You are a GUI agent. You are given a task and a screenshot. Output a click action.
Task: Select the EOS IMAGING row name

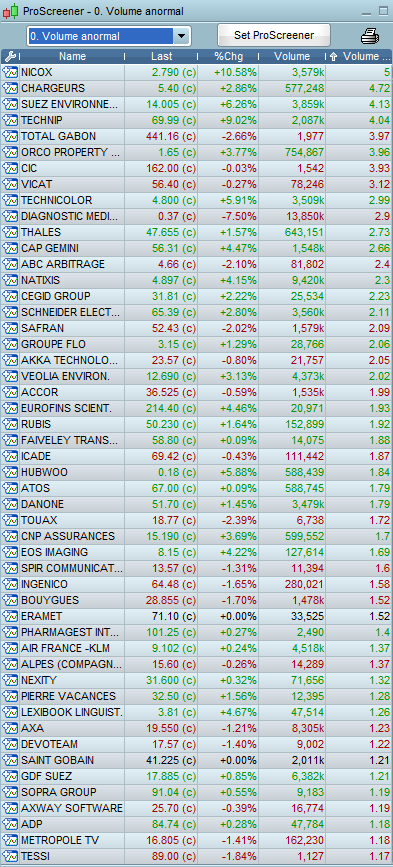pos(54,552)
